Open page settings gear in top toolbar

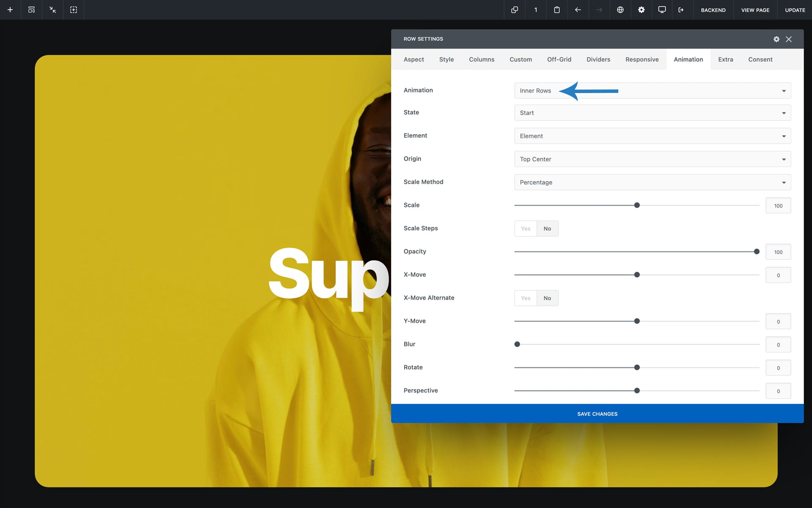click(x=642, y=10)
